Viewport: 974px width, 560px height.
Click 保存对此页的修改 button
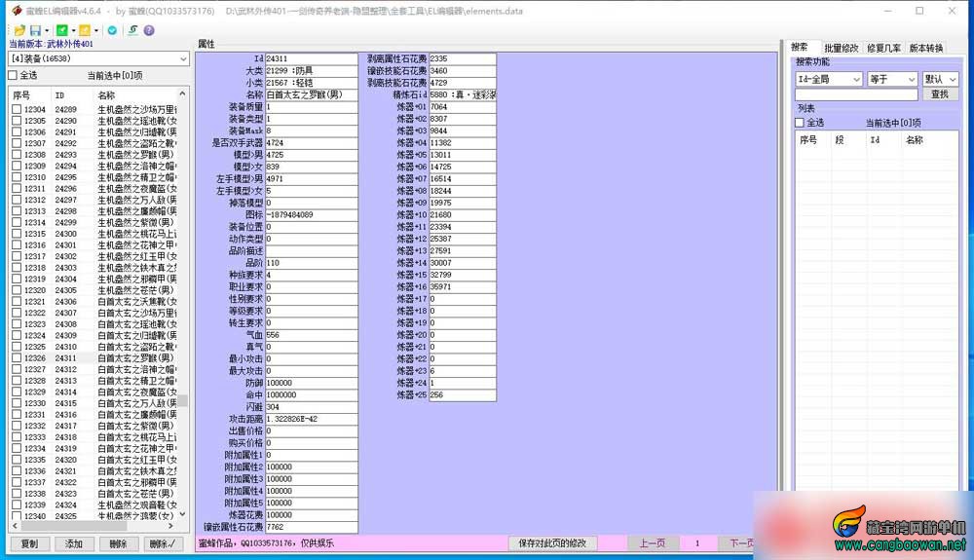point(552,543)
